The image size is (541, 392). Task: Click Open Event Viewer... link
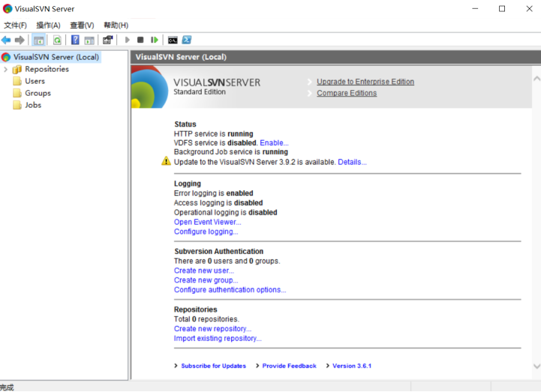coord(207,222)
